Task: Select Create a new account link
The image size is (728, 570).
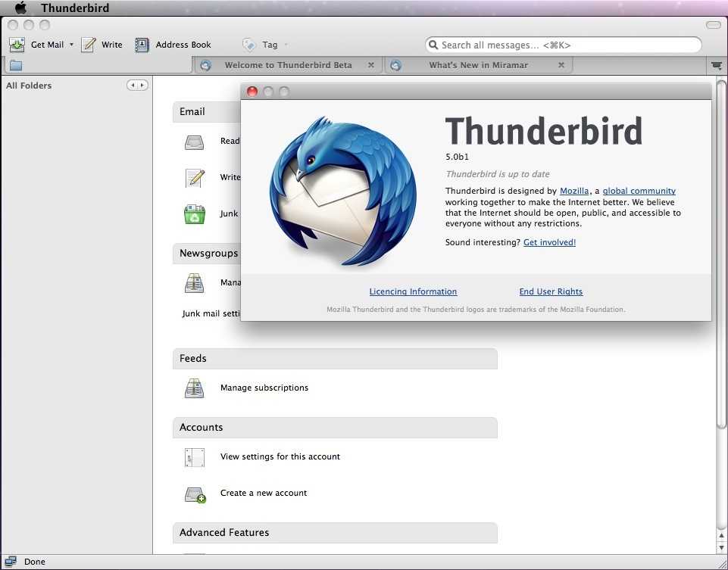Action: (264, 493)
